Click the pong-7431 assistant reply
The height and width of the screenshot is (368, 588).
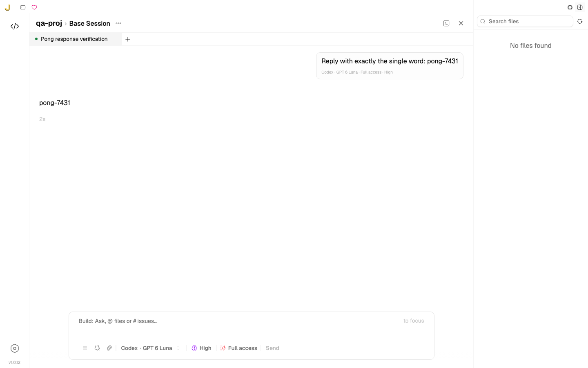pos(55,103)
